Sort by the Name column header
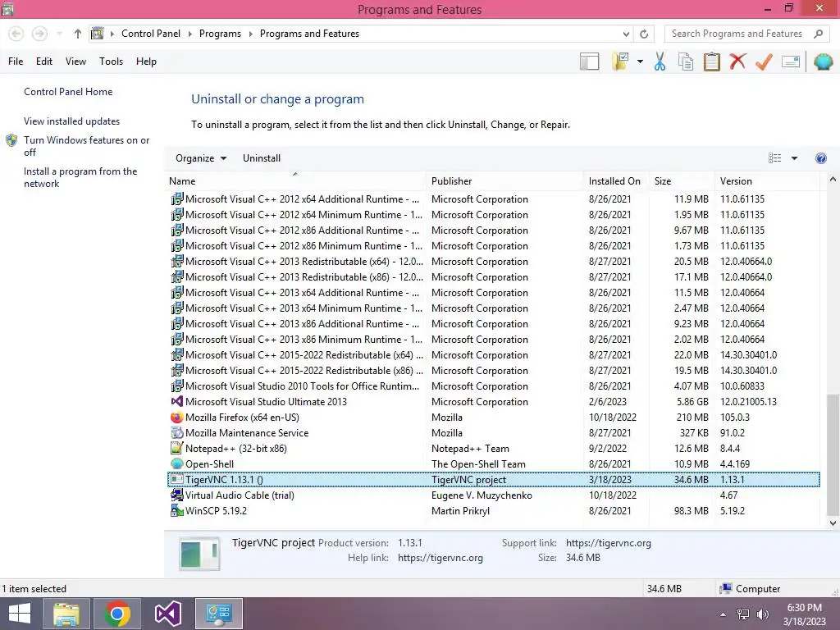 pos(296,181)
